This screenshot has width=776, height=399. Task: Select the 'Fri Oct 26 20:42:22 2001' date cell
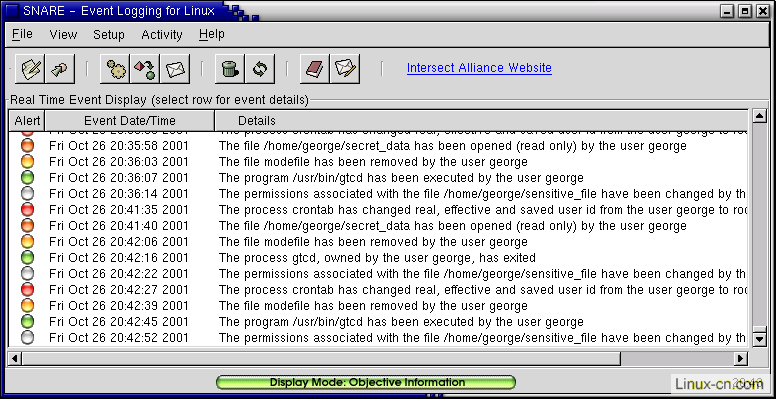[x=119, y=274]
